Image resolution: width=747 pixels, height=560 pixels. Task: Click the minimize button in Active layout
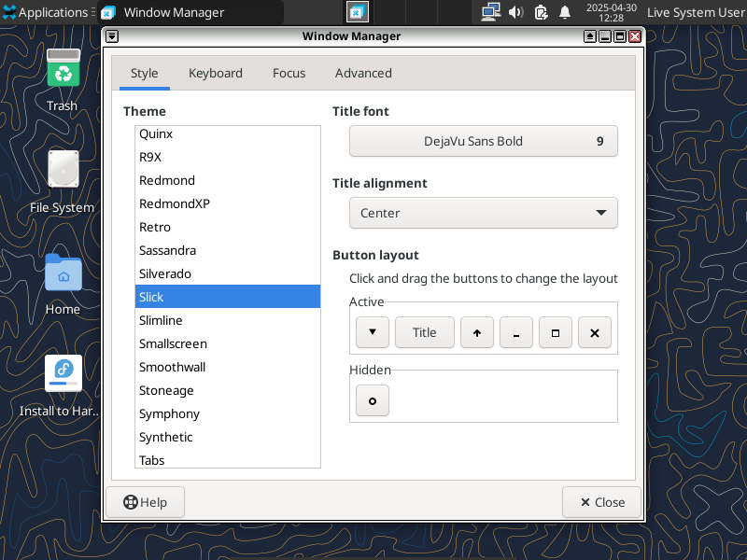click(x=516, y=332)
